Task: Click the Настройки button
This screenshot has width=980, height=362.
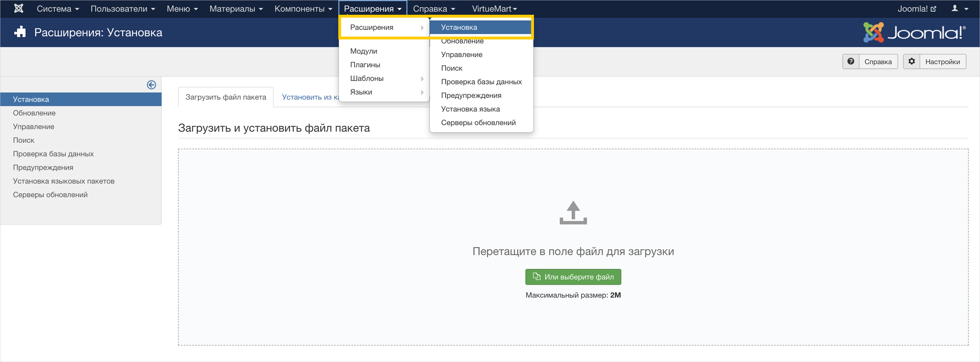Action: 942,62
